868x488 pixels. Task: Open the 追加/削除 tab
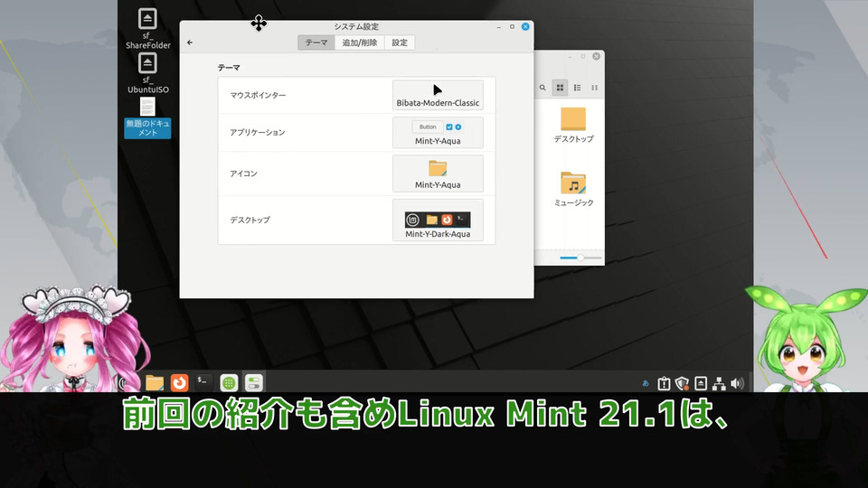[x=359, y=42]
